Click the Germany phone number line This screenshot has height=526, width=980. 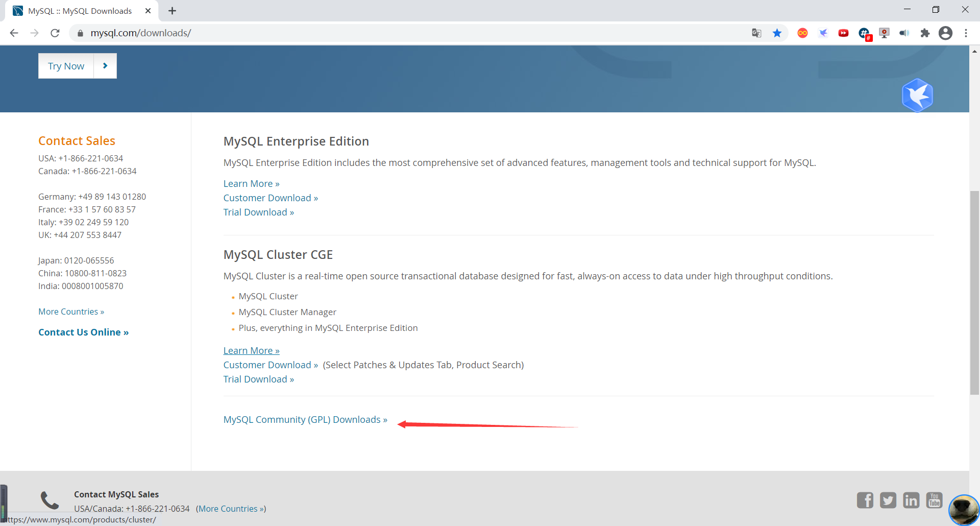tap(92, 197)
